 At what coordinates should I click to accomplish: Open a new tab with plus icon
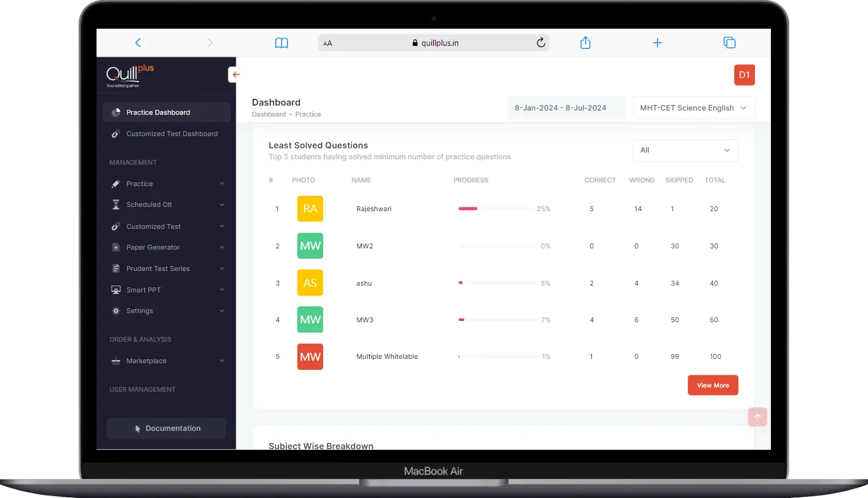(657, 43)
